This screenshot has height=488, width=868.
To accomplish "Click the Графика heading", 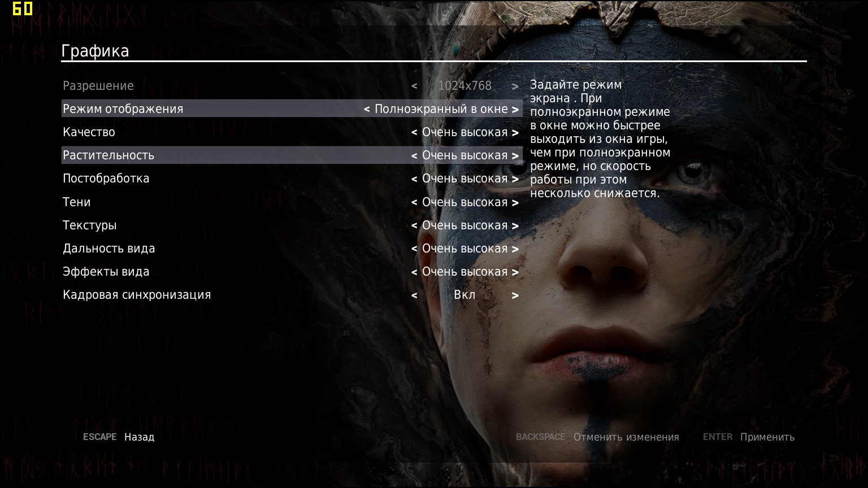I will [x=96, y=51].
